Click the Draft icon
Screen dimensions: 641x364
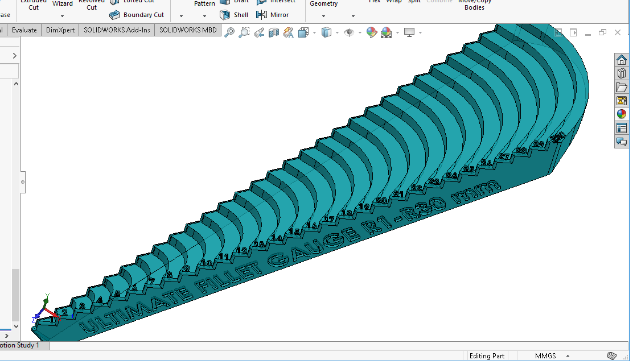pos(225,2)
